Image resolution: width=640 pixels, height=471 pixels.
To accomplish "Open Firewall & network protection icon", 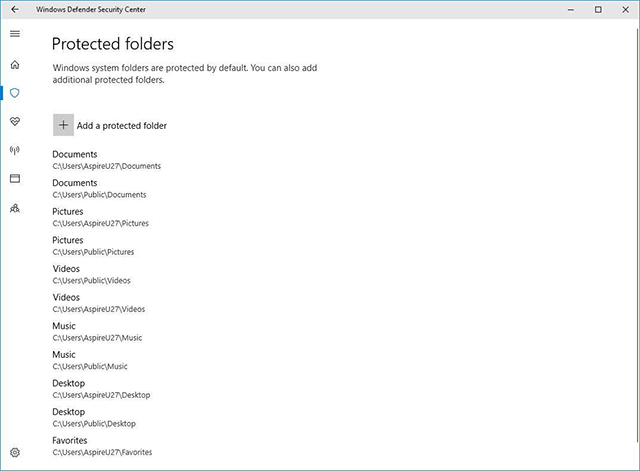I will click(15, 150).
